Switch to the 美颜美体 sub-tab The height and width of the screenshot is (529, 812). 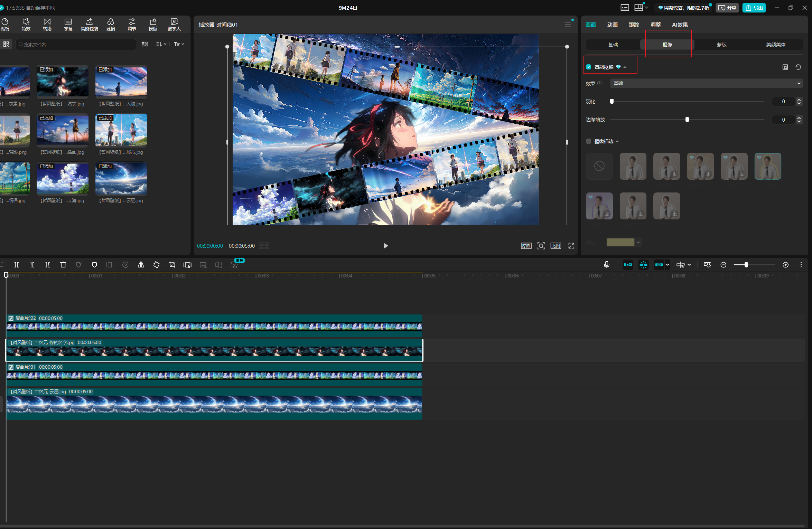point(776,45)
